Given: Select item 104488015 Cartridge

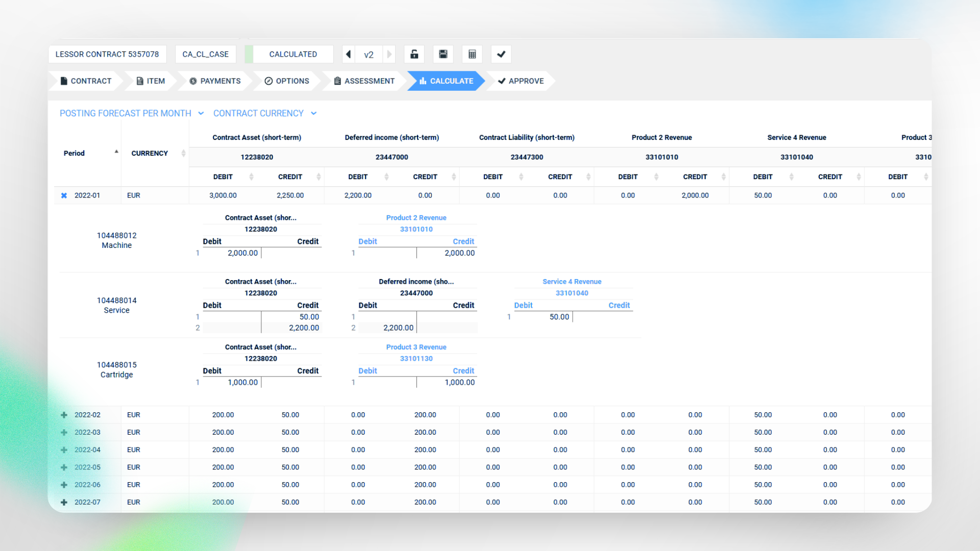Looking at the screenshot, I should [116, 369].
